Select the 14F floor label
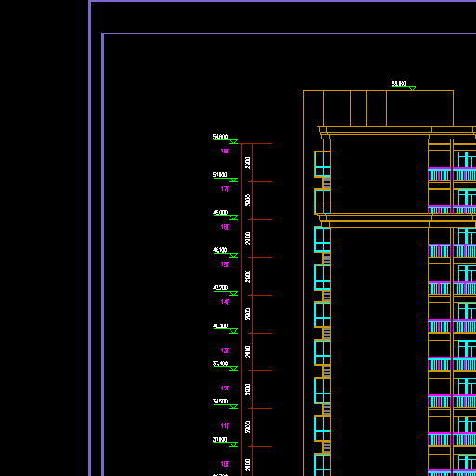The width and height of the screenshot is (476, 476). (225, 302)
